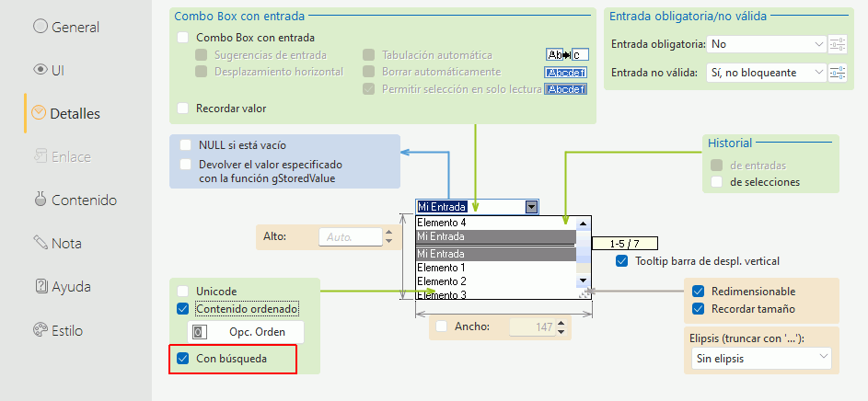This screenshot has height=401, width=868.
Task: Increase the Ancho value with up arrow
Action: pos(561,323)
